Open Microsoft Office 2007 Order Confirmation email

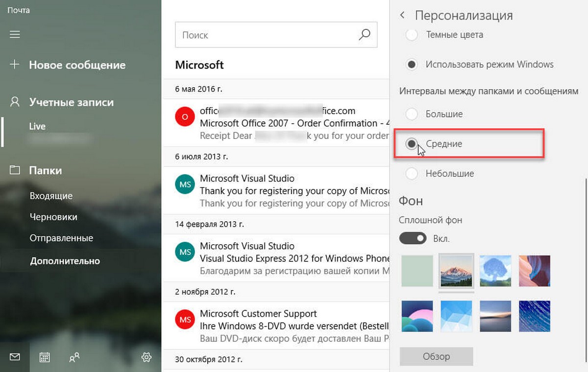click(x=275, y=123)
